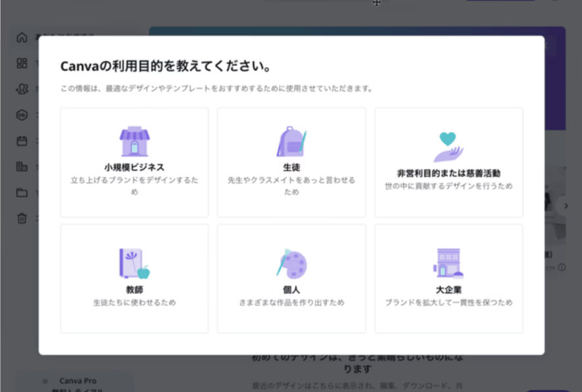
Task: Click the office building 大企業 icon
Action: tap(449, 263)
